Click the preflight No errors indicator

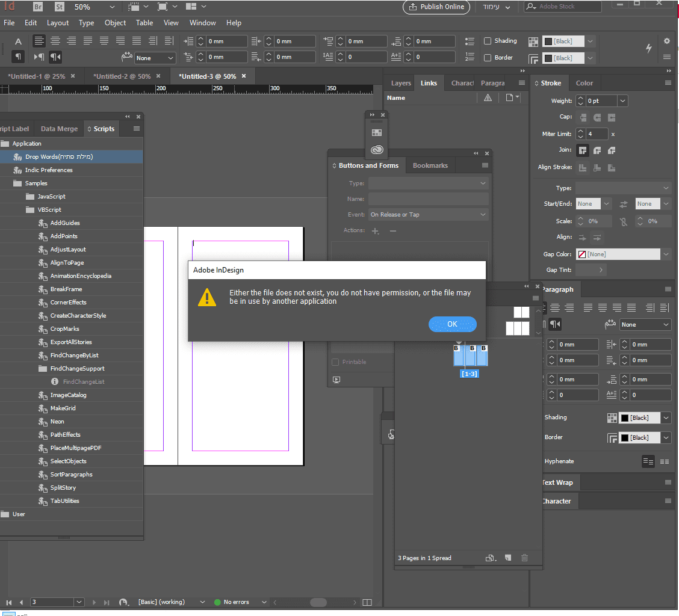click(x=235, y=602)
